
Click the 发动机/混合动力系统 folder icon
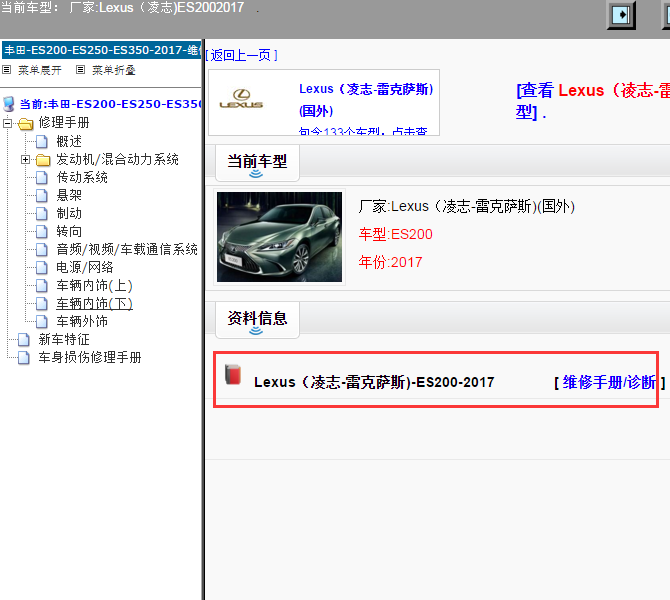click(42, 159)
